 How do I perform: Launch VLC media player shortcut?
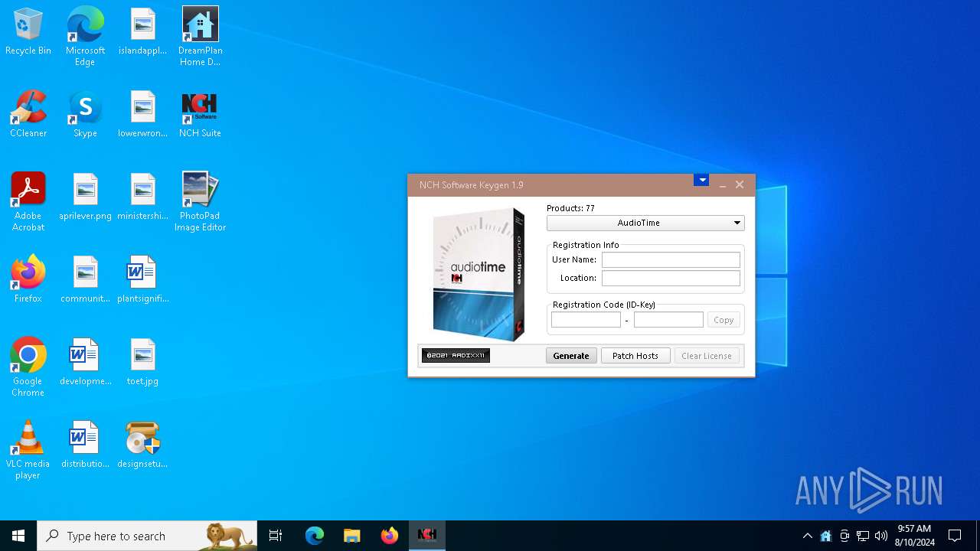coord(28,450)
